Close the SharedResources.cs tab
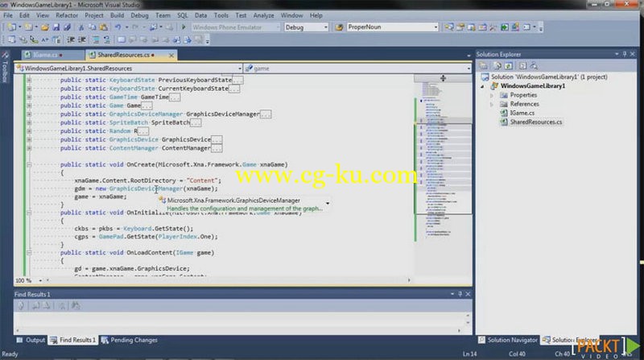 coord(171,55)
